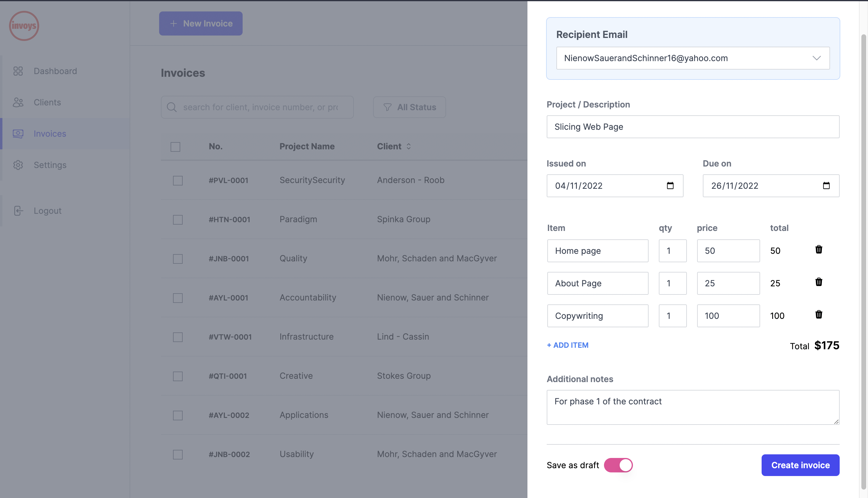Edit the Home page item name
This screenshot has height=498, width=868.
click(x=598, y=251)
